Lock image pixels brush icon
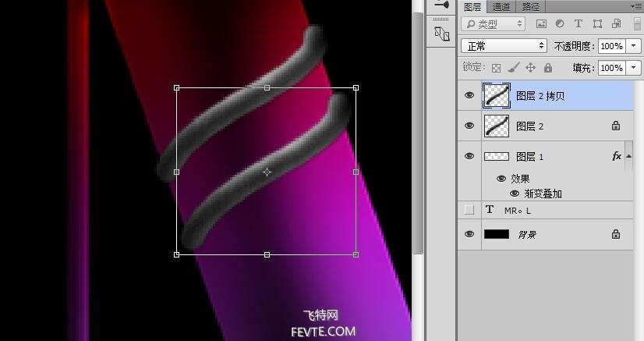The height and width of the screenshot is (341, 644). pos(513,68)
